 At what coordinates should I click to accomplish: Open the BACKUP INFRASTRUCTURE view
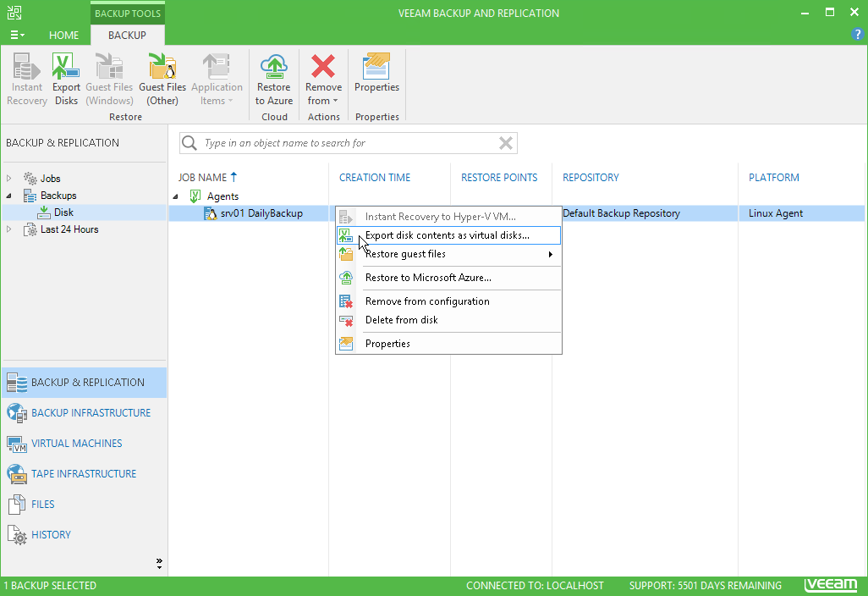tap(84, 412)
